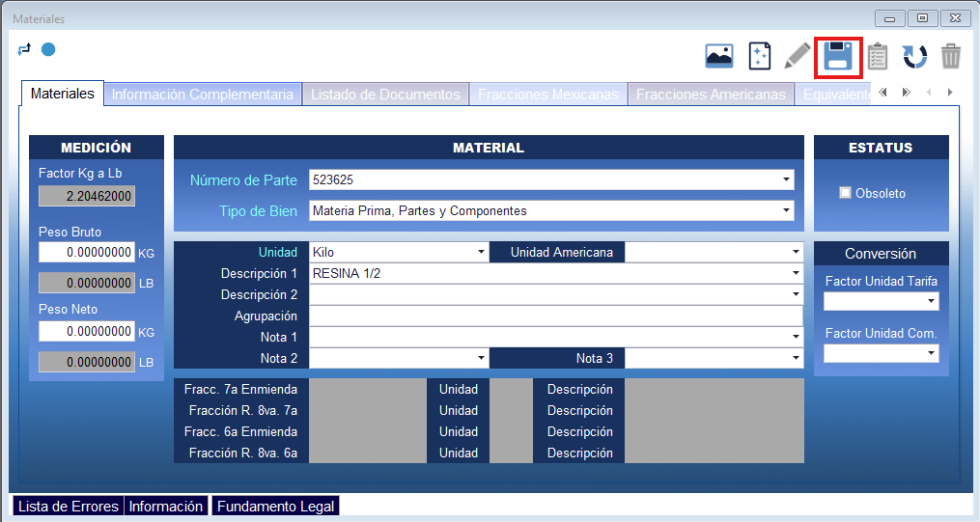Click the save floppy disk icon
Image resolution: width=980 pixels, height=522 pixels.
tap(837, 57)
